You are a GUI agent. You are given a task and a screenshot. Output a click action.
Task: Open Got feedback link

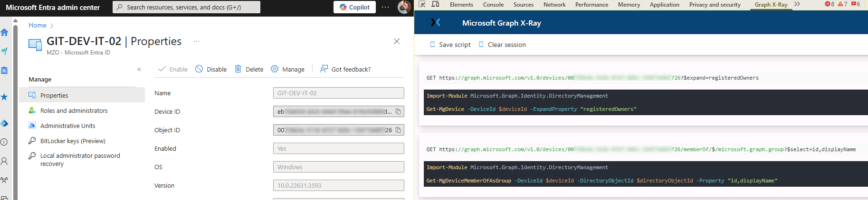345,69
